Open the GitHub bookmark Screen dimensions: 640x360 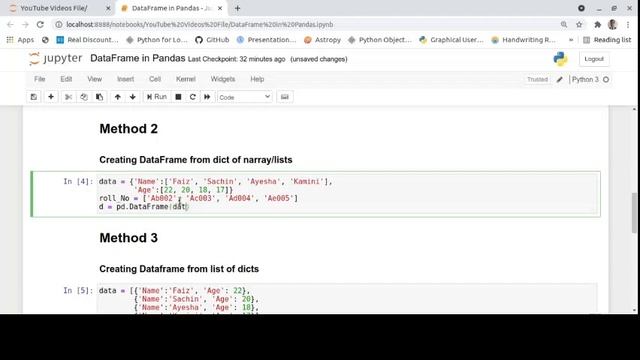point(212,40)
